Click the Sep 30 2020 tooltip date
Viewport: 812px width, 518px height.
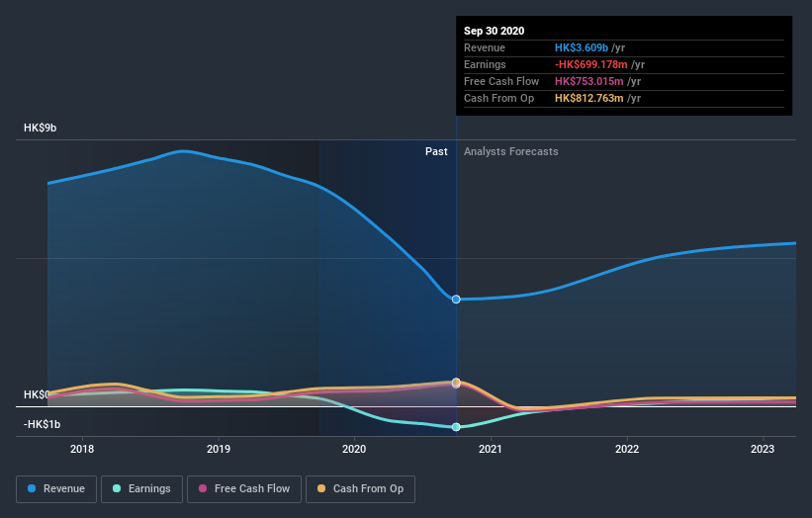click(x=495, y=31)
